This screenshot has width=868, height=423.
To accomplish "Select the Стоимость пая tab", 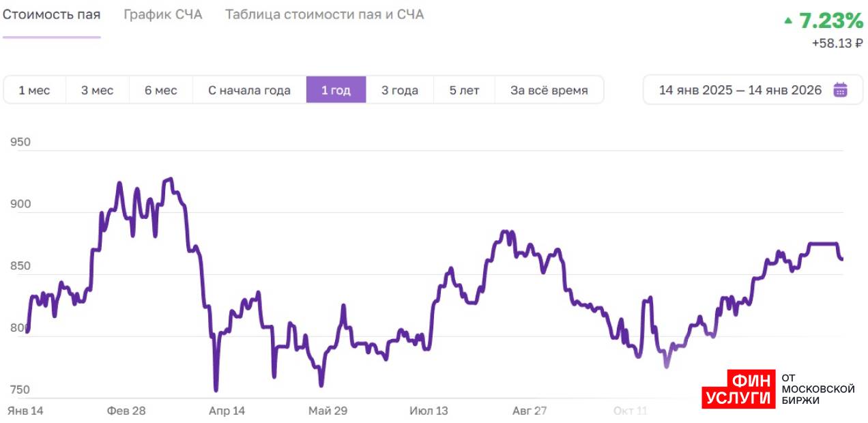I will point(52,14).
